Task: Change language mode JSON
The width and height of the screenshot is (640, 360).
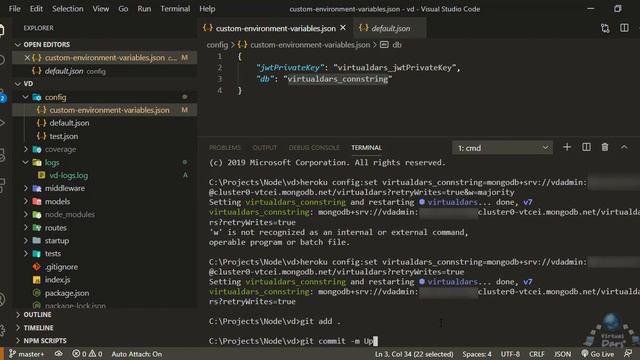Action: click(x=562, y=354)
